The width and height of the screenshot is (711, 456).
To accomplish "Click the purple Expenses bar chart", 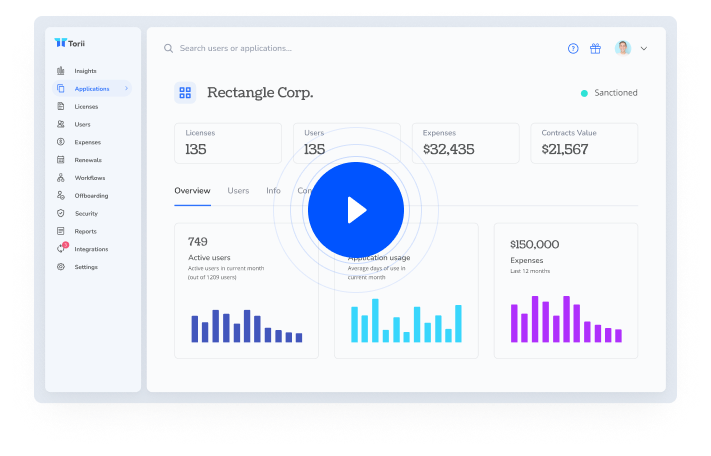I will [x=566, y=319].
